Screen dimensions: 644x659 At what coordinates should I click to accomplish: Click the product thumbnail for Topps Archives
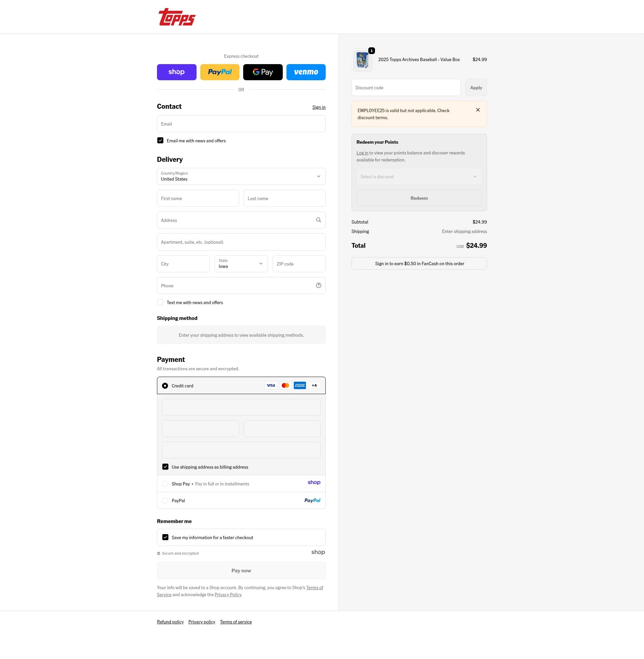362,60
